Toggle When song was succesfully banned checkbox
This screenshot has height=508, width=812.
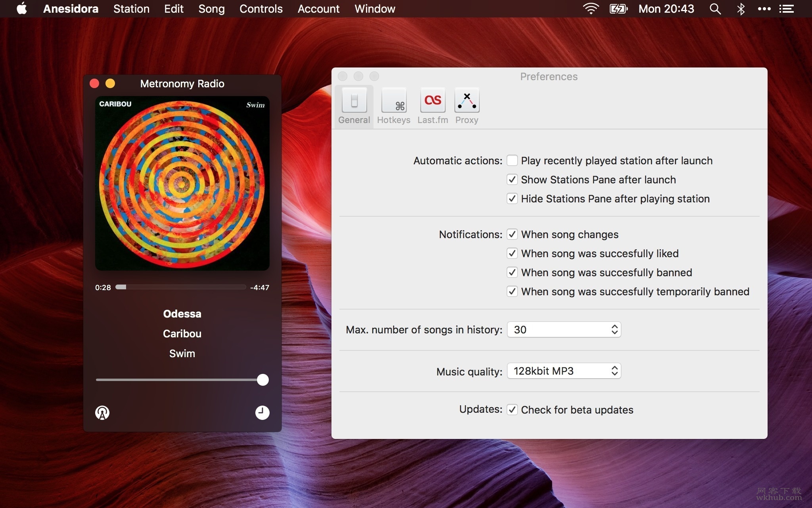point(512,272)
